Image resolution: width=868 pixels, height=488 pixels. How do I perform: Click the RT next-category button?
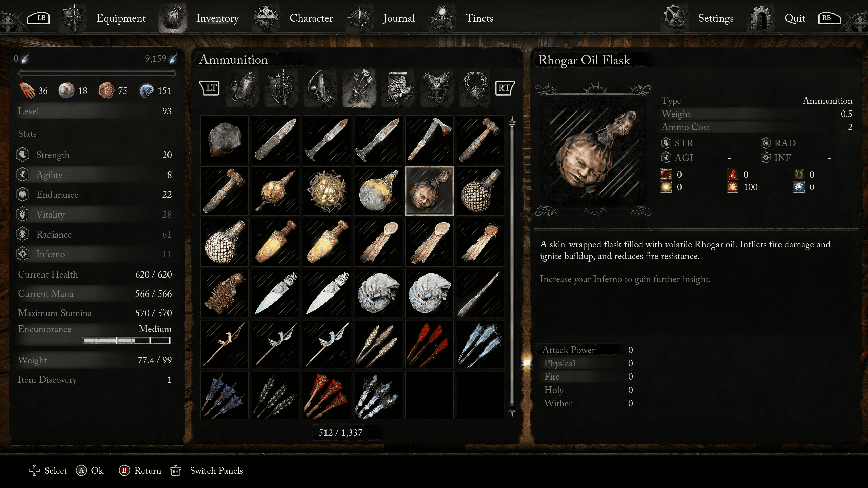click(505, 88)
